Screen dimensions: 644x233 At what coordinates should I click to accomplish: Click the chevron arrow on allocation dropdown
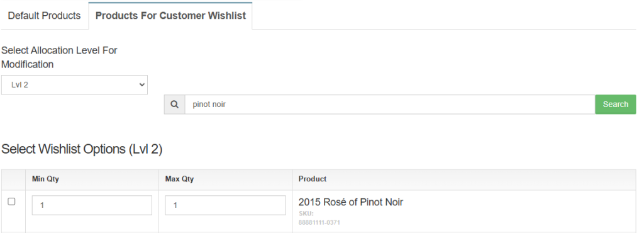[x=142, y=84]
